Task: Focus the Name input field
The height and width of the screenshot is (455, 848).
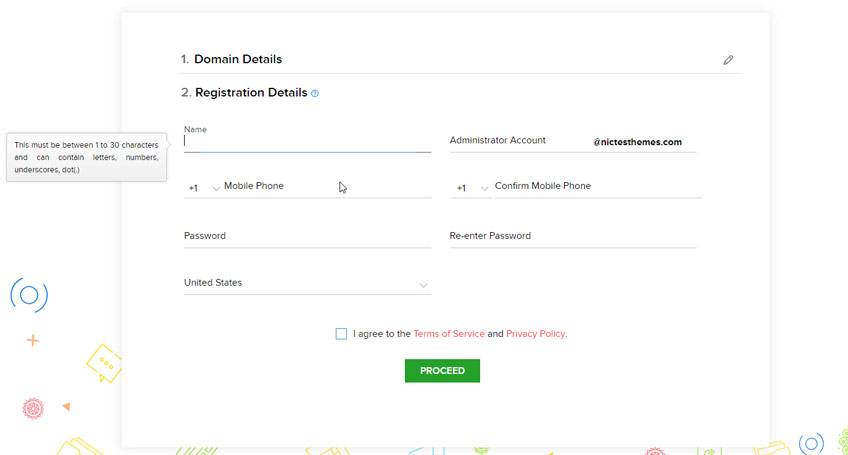Action: click(307, 141)
